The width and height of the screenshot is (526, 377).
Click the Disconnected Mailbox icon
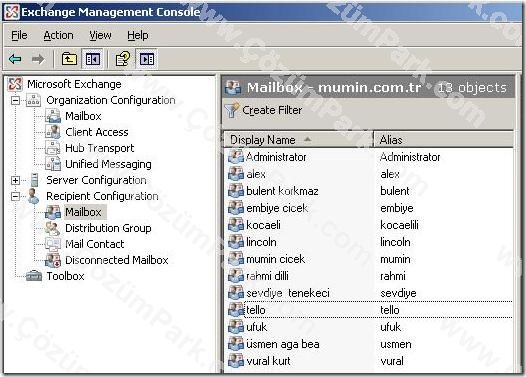(53, 260)
